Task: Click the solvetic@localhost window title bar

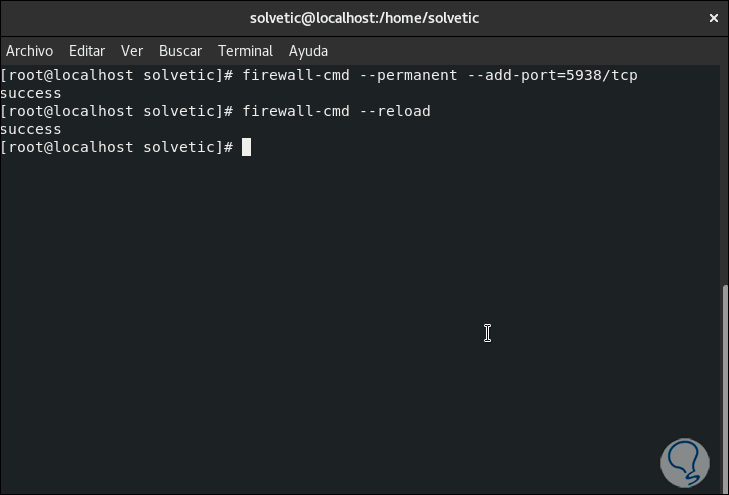Action: tap(363, 18)
